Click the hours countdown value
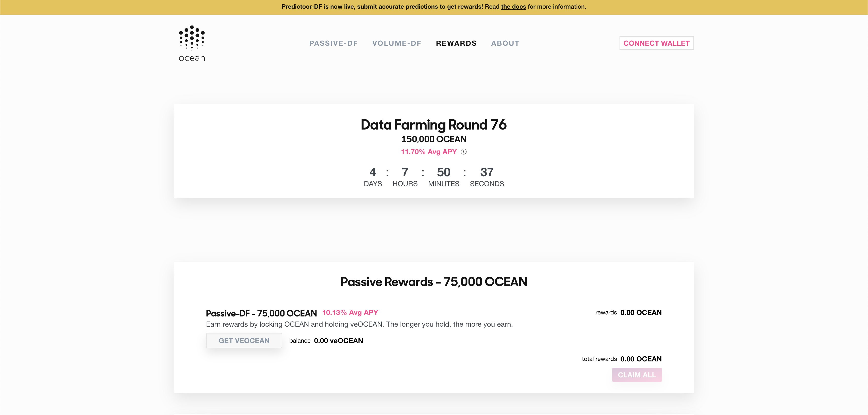 coord(405,172)
